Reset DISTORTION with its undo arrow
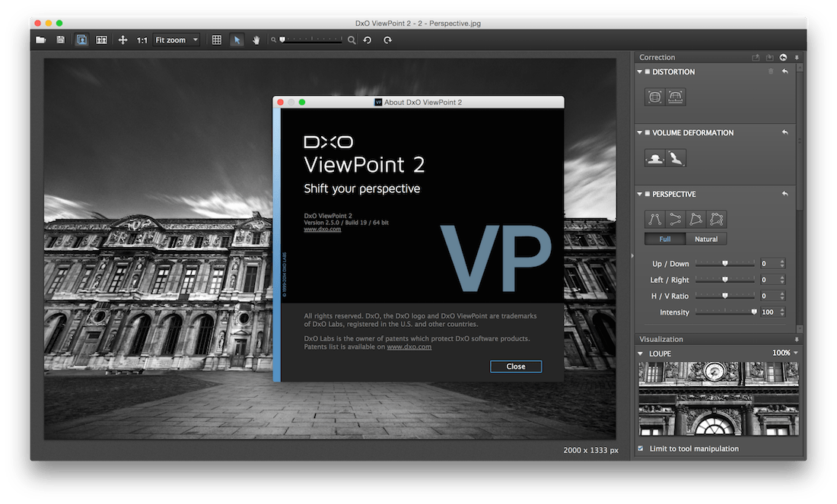Image resolution: width=837 pixels, height=504 pixels. coord(784,71)
